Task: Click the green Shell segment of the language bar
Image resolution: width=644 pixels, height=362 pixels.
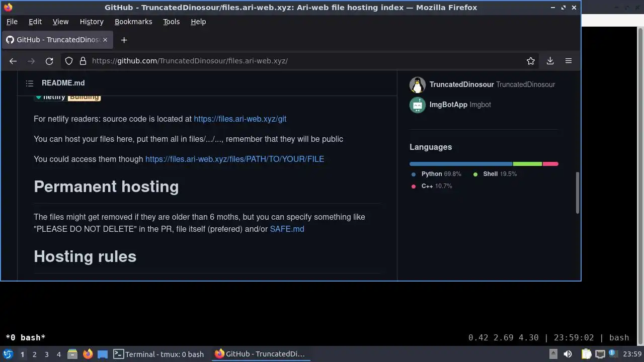Action: click(527, 164)
